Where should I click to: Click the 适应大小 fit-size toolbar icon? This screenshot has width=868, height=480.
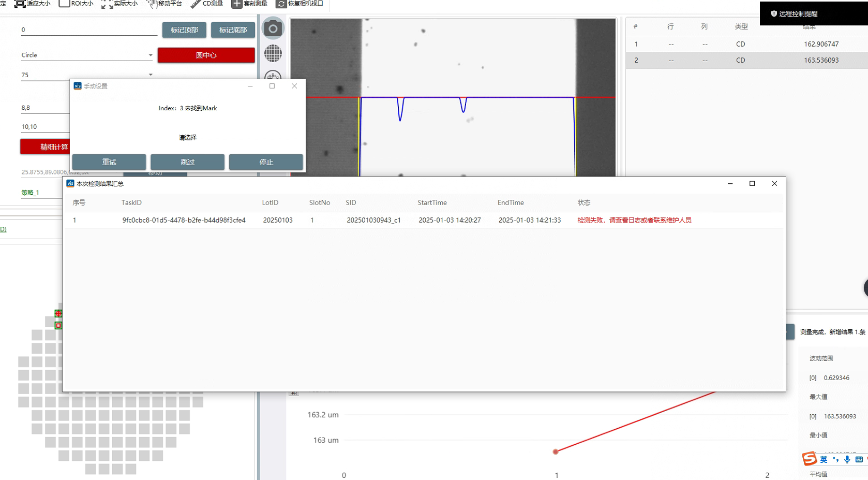pos(20,4)
